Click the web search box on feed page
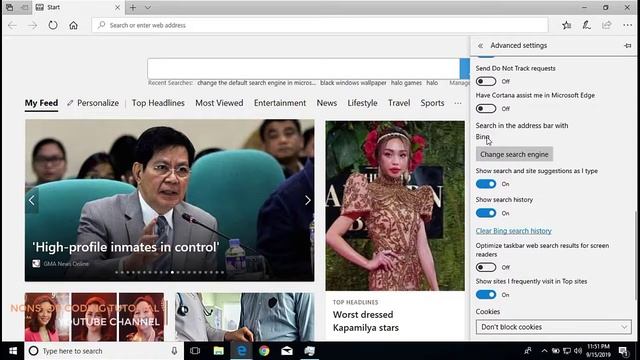 click(x=303, y=69)
